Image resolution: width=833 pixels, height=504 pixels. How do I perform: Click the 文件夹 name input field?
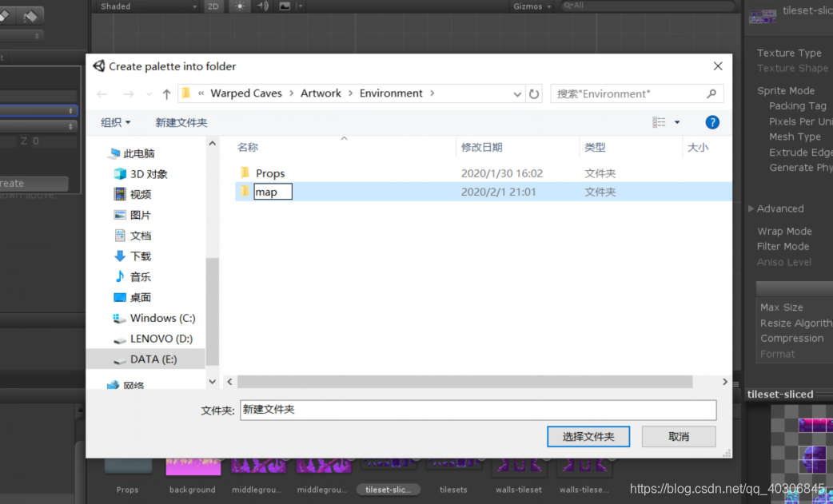coord(478,410)
